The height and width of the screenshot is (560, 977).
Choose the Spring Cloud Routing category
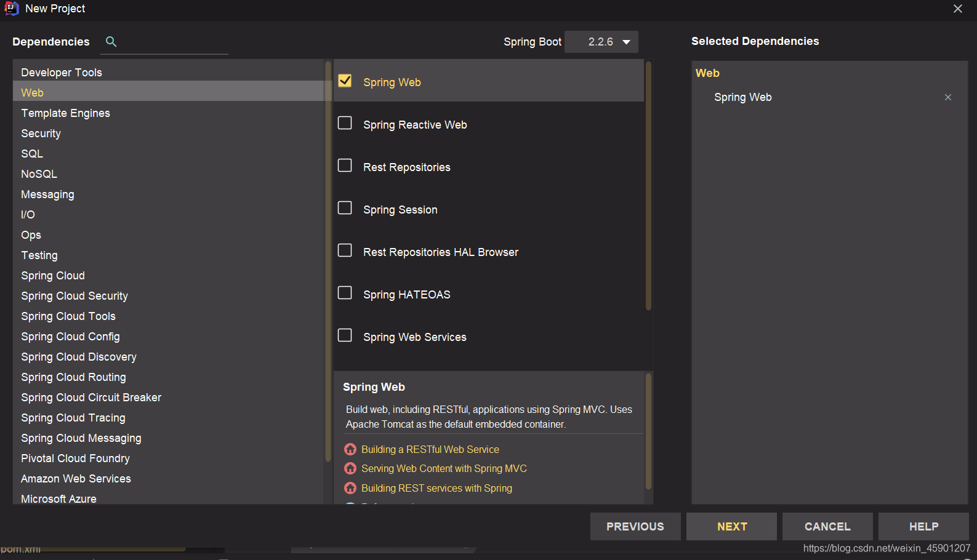169,377
